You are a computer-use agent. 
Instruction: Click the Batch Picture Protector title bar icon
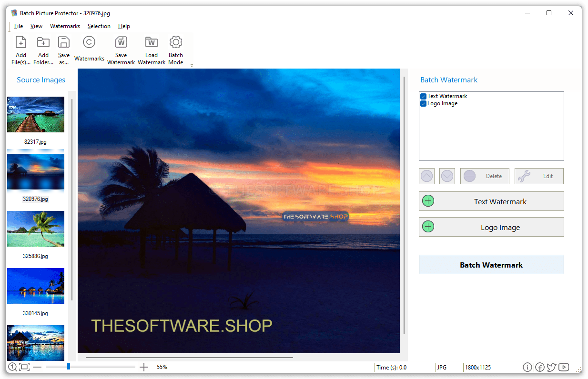[x=14, y=13]
